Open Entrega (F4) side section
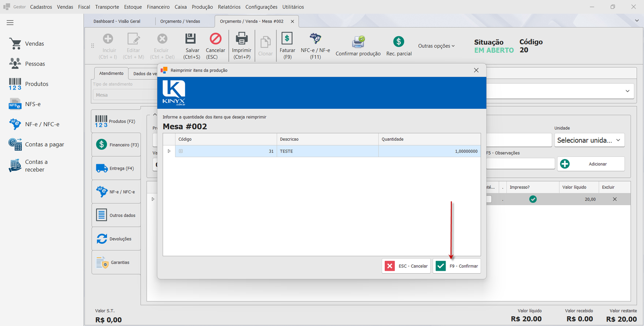The width and height of the screenshot is (644, 326). pyautogui.click(x=116, y=168)
